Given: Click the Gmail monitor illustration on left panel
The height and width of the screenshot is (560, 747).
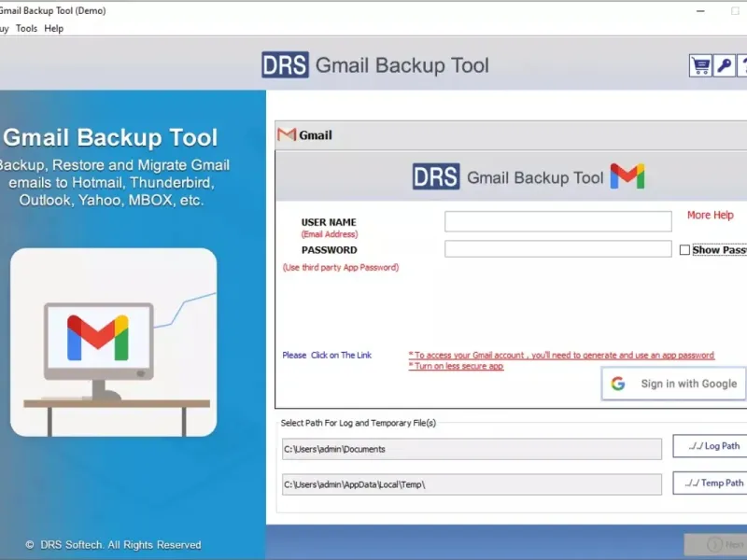Looking at the screenshot, I should [113, 342].
